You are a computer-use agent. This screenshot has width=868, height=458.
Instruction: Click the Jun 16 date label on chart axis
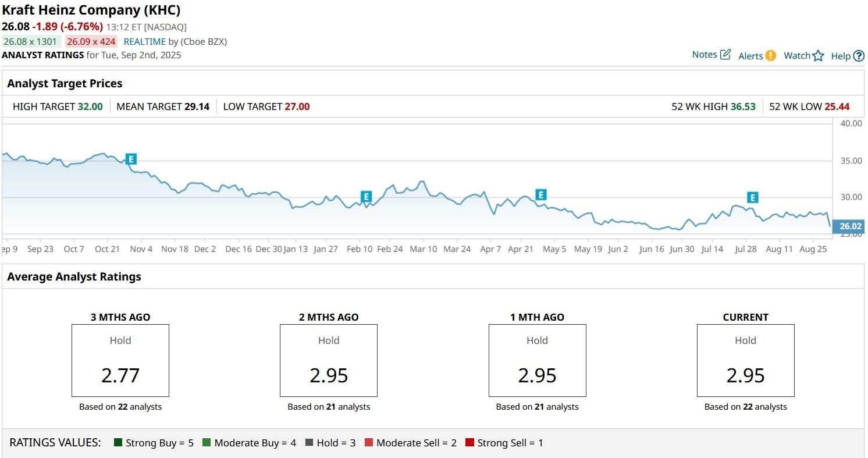pos(652,249)
